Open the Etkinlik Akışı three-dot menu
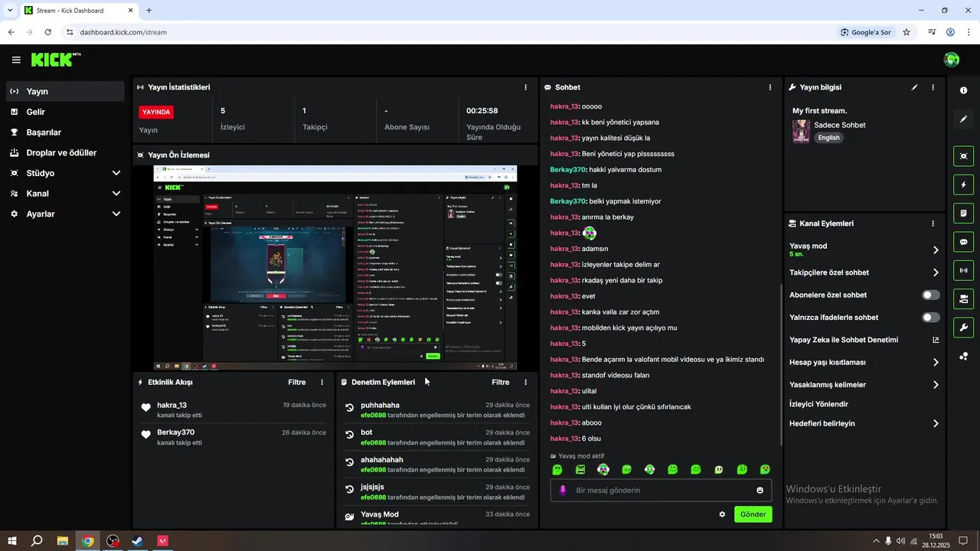980x551 pixels. tap(322, 382)
